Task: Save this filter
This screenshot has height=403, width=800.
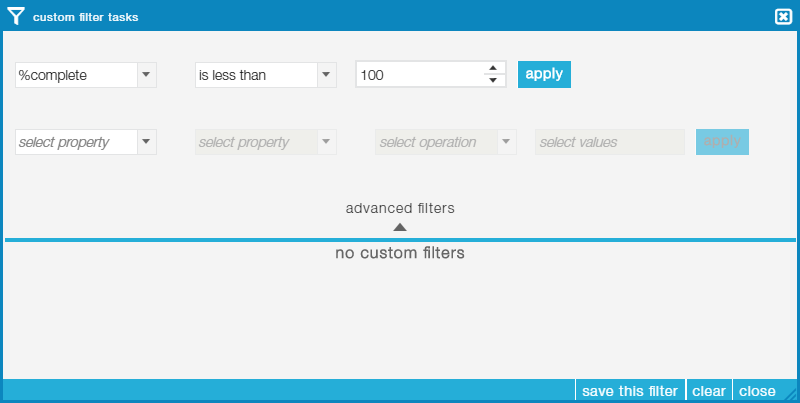Action: point(630,391)
